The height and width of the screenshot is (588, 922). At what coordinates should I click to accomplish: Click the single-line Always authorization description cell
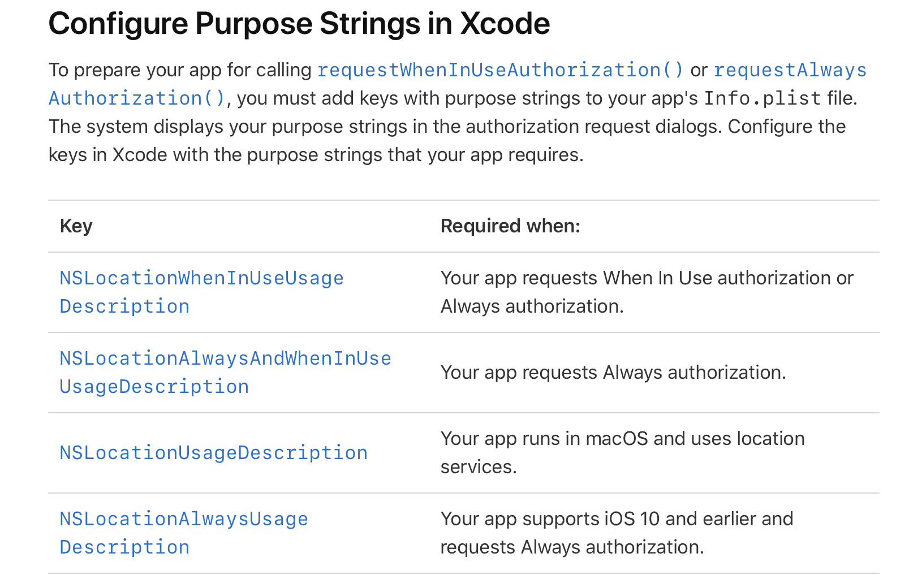(613, 373)
